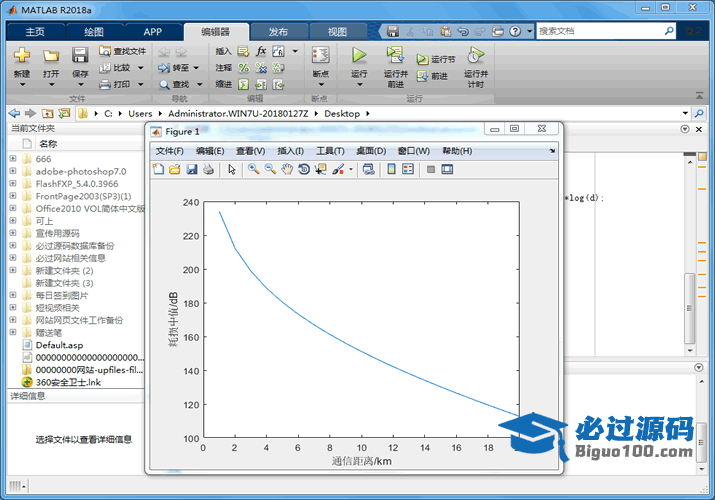Switch to the 发布 (Publish) tab
715x500 pixels.
(x=278, y=31)
